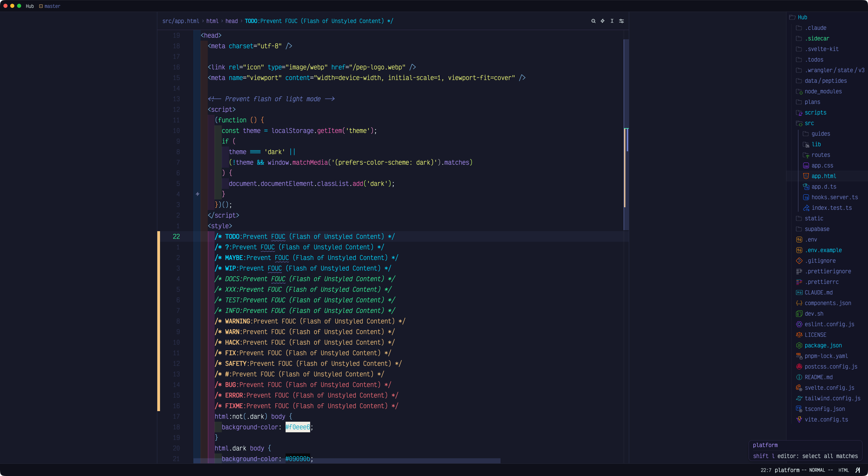Click the LICENSE scales icon
Image resolution: width=868 pixels, height=476 pixels.
click(x=799, y=335)
